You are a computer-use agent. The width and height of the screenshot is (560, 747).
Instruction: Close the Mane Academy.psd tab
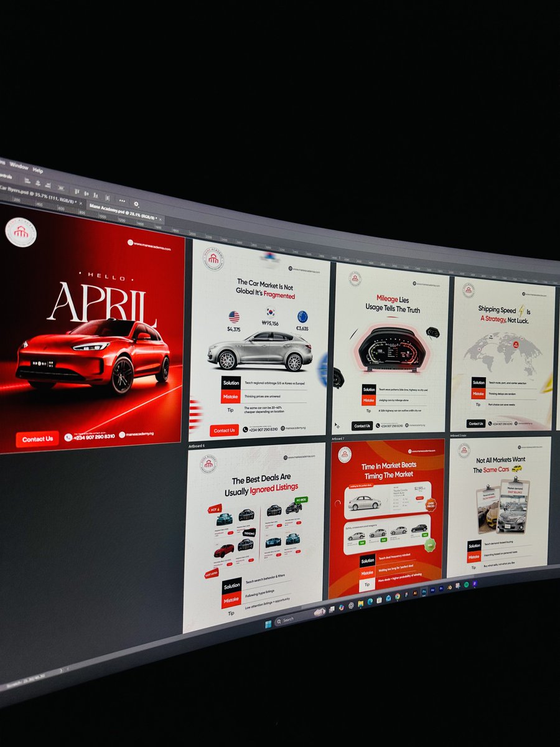pyautogui.click(x=161, y=220)
